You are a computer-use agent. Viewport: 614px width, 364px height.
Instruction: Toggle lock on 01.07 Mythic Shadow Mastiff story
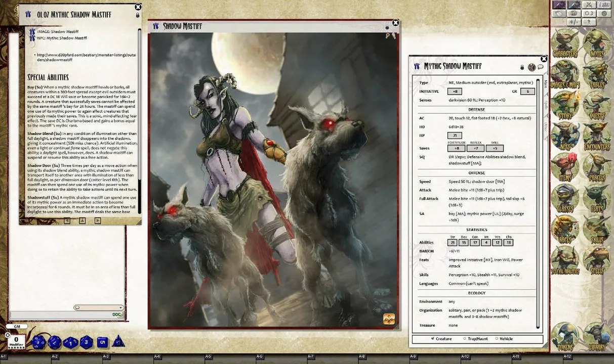[x=137, y=16]
